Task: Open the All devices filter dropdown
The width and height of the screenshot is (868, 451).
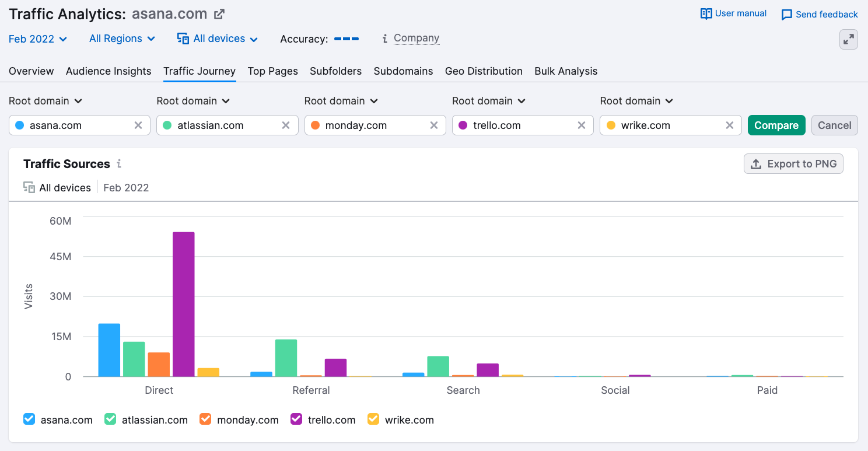Action: 218,39
